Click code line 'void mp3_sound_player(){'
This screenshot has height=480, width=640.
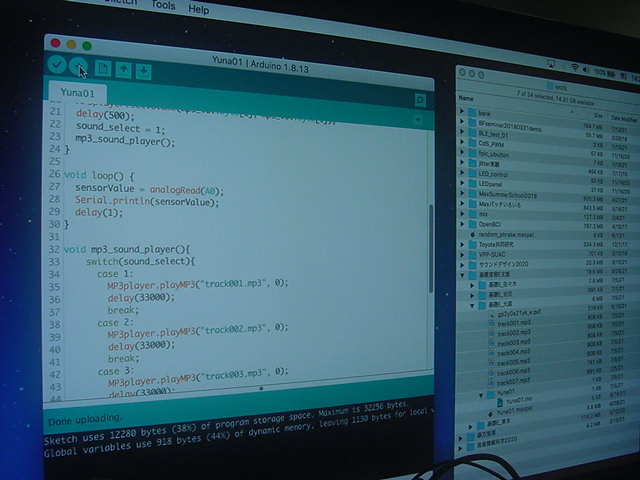[x=127, y=249]
